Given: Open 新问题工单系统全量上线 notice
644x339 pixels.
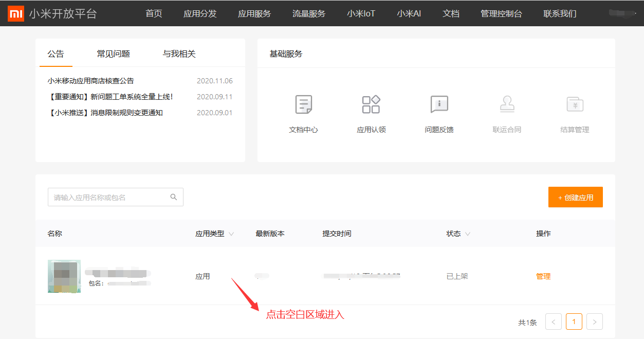Looking at the screenshot, I should tap(111, 97).
